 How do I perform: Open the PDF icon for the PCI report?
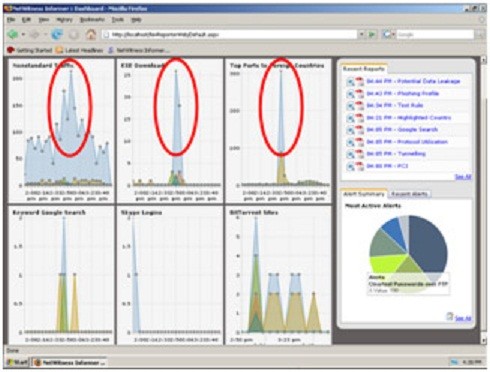tap(359, 166)
